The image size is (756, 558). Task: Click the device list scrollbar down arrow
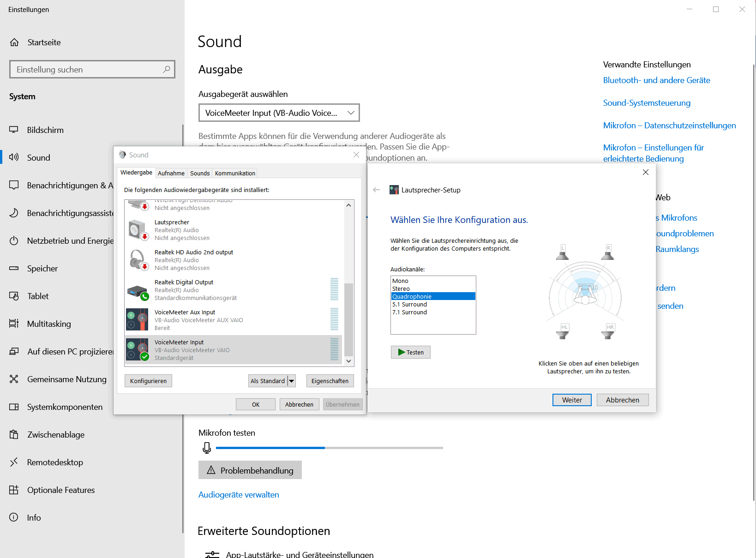pos(349,361)
